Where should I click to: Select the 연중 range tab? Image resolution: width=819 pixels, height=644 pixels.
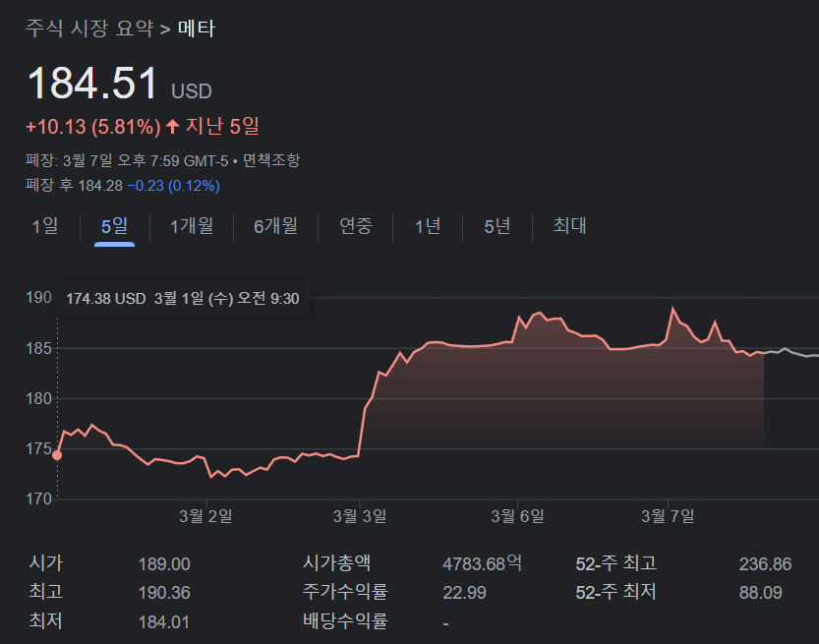click(x=356, y=226)
